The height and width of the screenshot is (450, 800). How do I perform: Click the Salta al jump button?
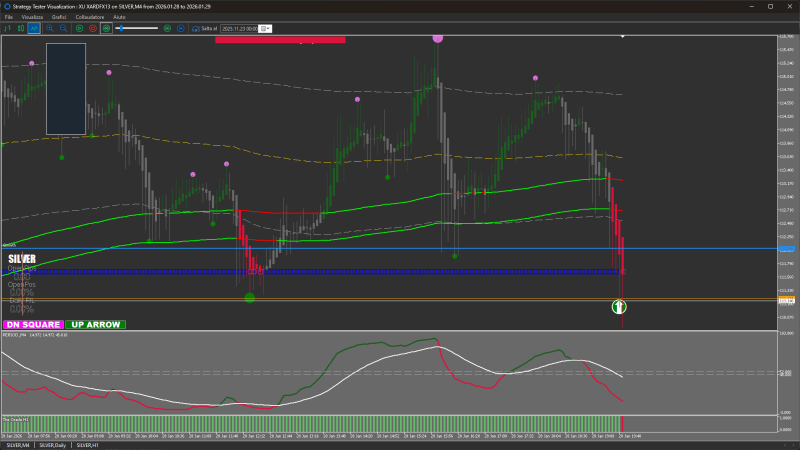click(x=205, y=29)
